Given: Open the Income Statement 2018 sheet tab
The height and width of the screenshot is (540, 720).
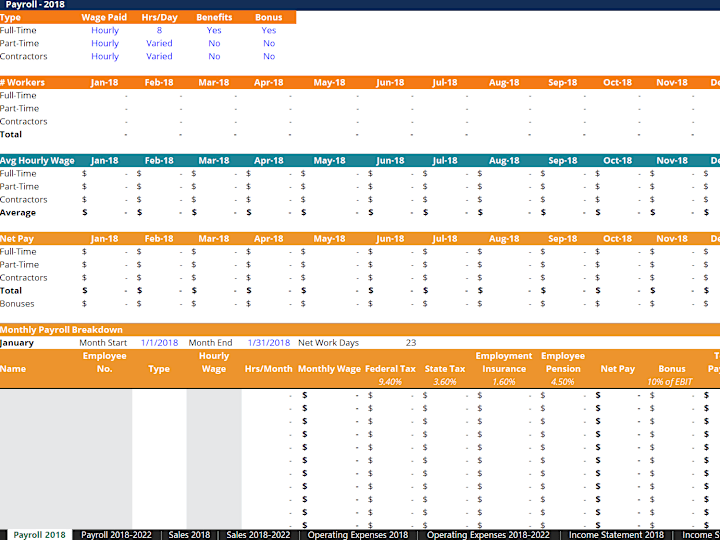Looking at the screenshot, I should tap(616, 535).
